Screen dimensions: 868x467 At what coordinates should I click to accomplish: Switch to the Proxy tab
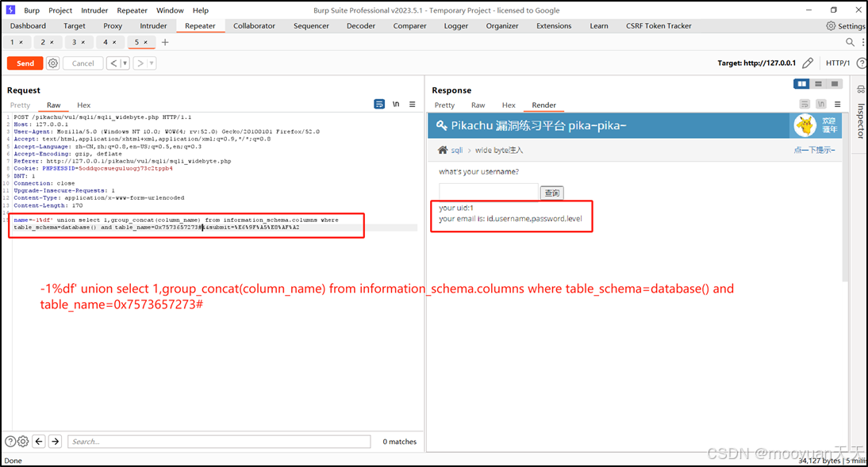[113, 26]
